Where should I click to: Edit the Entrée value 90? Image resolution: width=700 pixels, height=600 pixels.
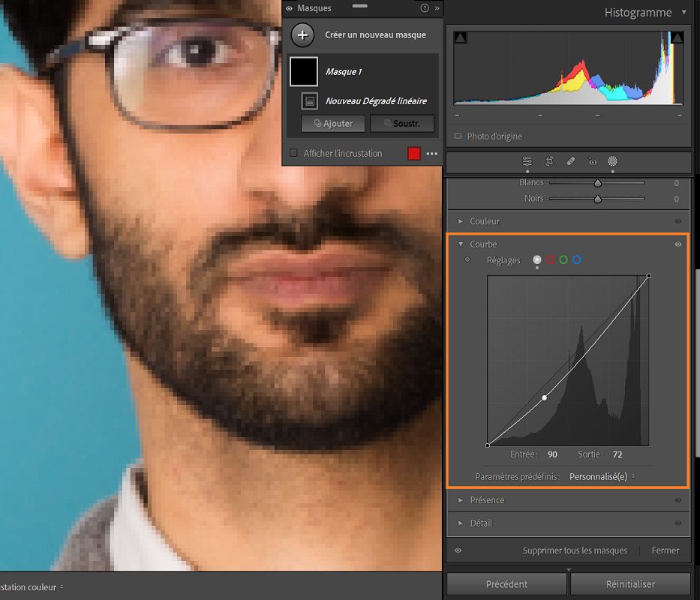(x=552, y=454)
